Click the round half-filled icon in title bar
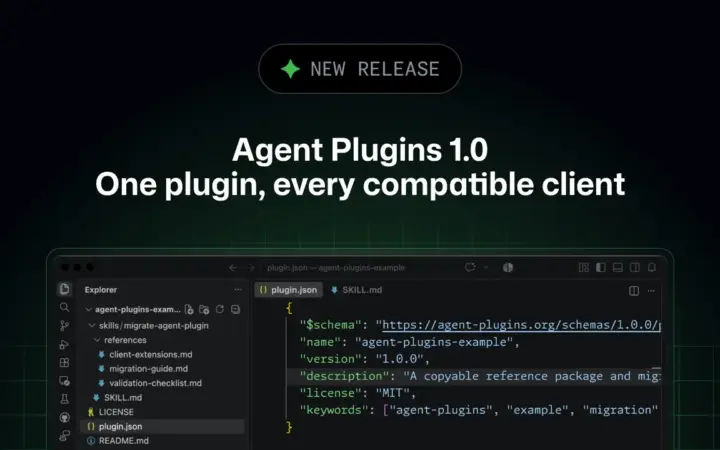 coord(508,268)
